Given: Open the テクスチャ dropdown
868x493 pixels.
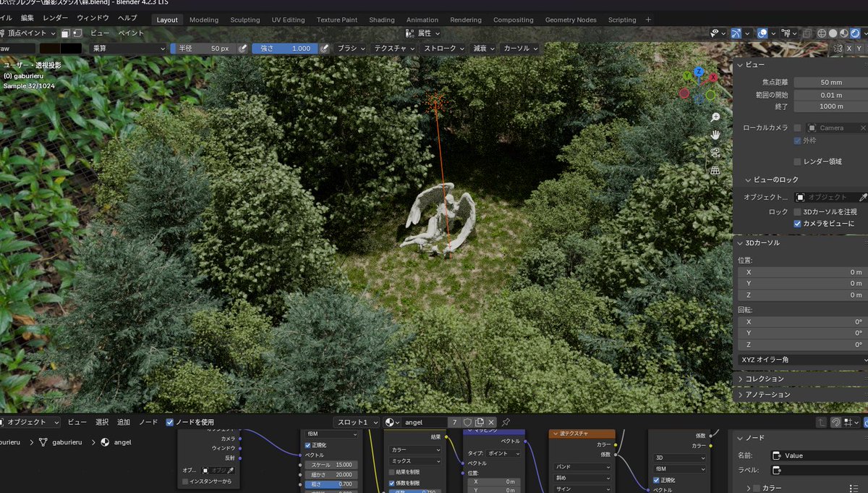Looking at the screenshot, I should (394, 49).
